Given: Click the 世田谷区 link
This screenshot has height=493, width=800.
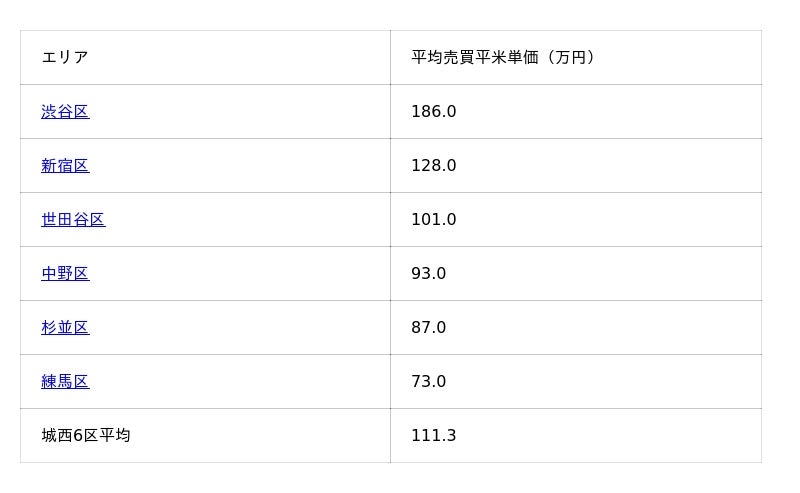Looking at the screenshot, I should 73,220.
